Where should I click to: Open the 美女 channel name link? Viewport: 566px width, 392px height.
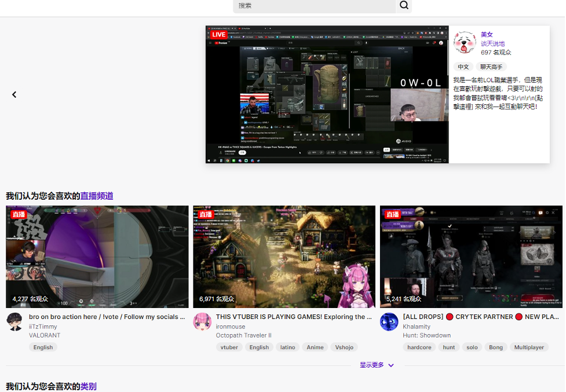pyautogui.click(x=487, y=35)
